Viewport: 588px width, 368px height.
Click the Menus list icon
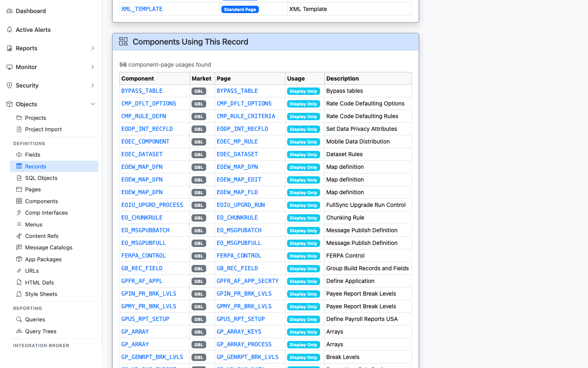coord(19,224)
